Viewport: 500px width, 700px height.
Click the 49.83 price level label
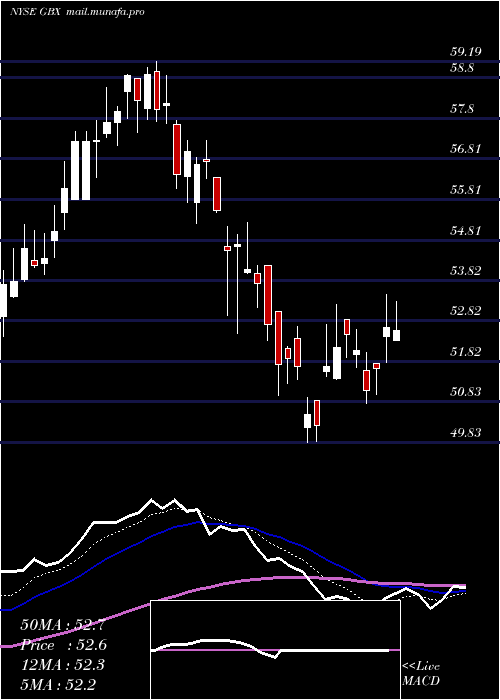[x=465, y=433]
